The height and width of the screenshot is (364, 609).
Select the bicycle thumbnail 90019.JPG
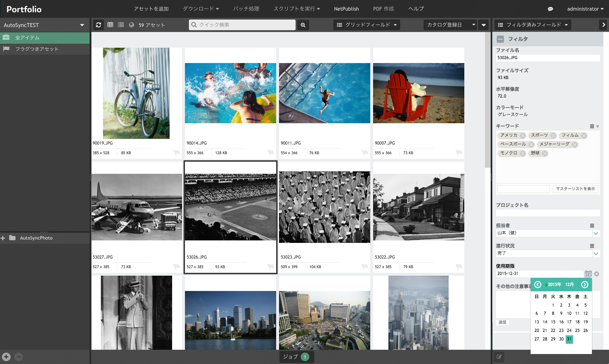pos(136,93)
